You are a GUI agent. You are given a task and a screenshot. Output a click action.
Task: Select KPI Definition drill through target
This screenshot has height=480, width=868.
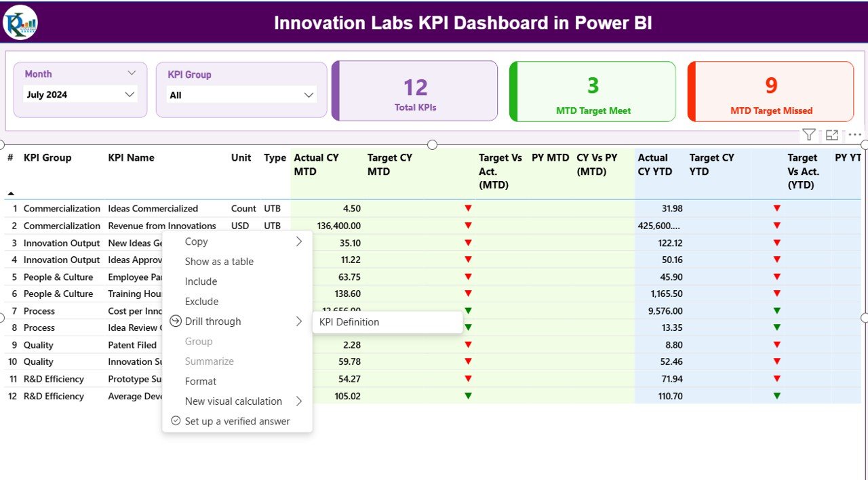[349, 322]
